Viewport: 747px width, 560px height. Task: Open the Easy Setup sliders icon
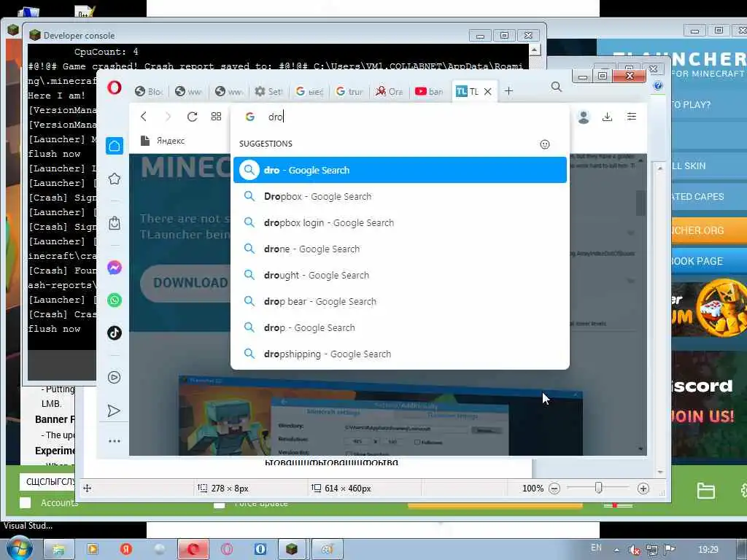coord(632,117)
